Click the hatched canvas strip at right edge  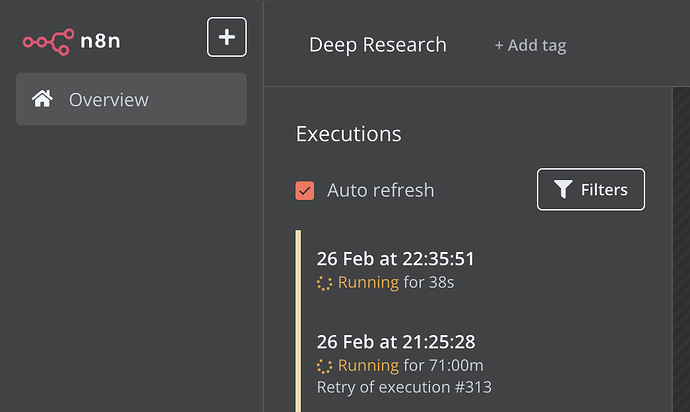point(680,250)
